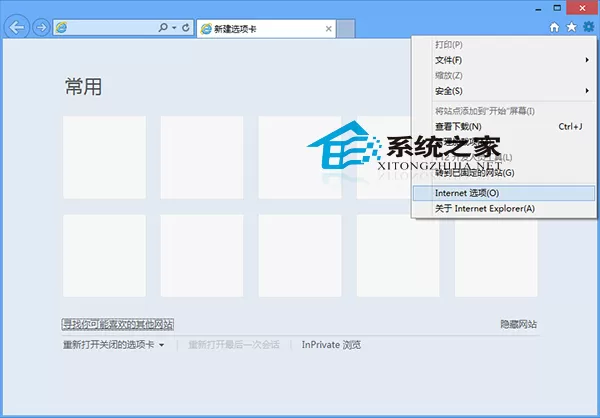
Task: Close the 新建选项卡 tab with its X
Action: pyautogui.click(x=328, y=29)
